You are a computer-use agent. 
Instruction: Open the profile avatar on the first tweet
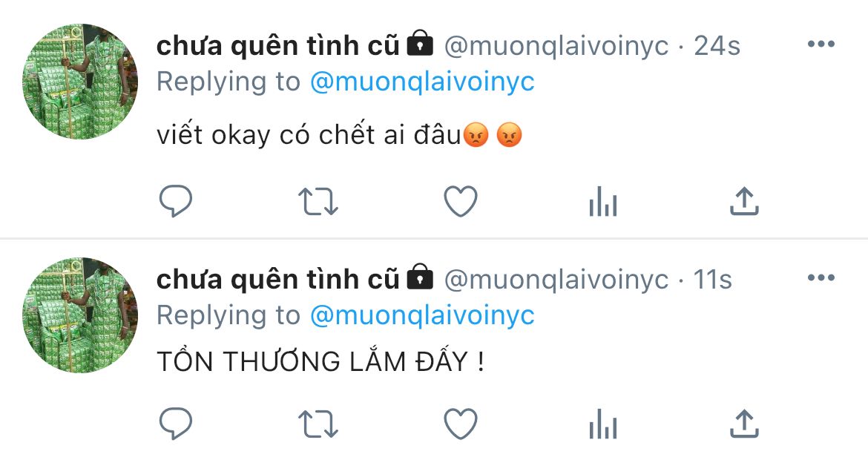[79, 81]
